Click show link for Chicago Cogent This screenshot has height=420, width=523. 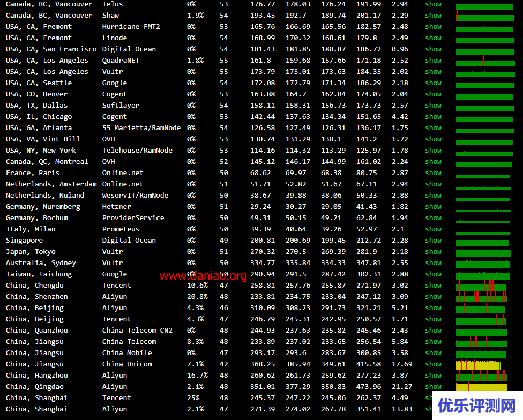tap(433, 117)
